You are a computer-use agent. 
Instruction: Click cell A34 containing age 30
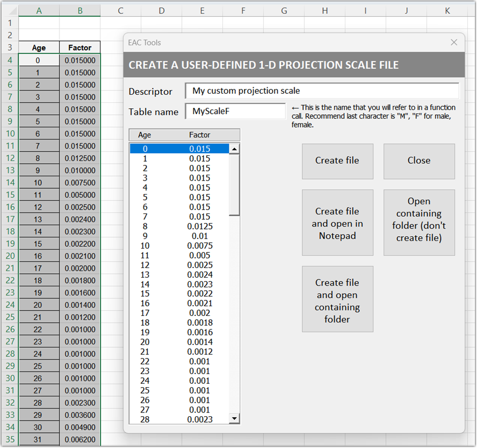pyautogui.click(x=39, y=427)
